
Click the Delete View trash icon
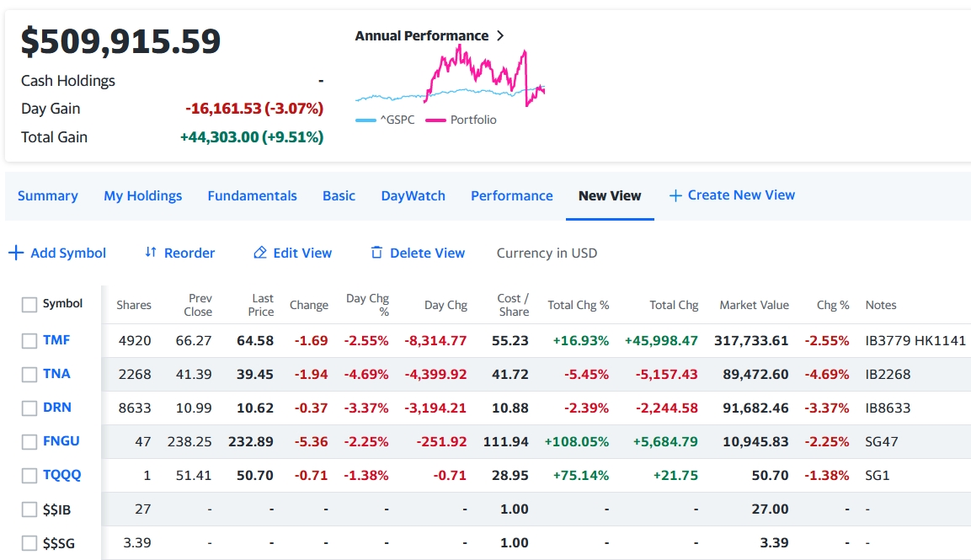coord(376,253)
